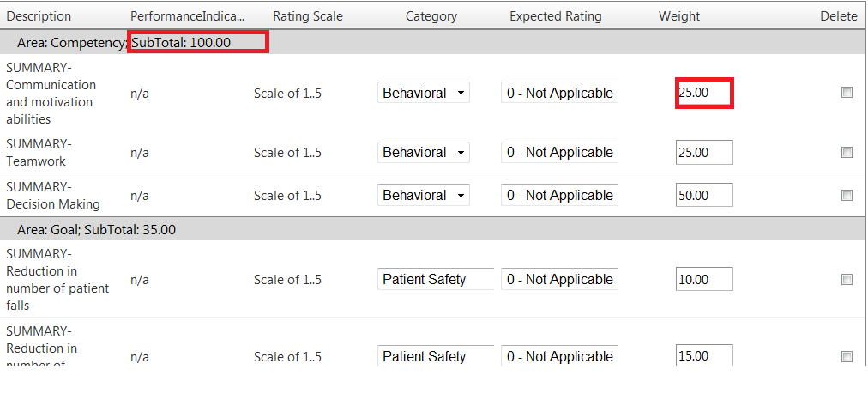Select the 15.00 weight input box
Viewport: 868px width, 412px height.
pos(704,356)
